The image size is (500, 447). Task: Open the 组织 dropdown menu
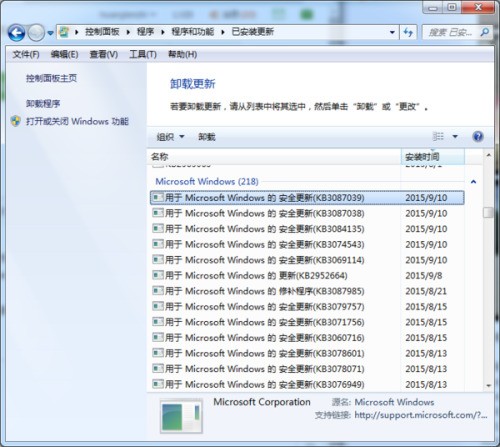(x=170, y=137)
